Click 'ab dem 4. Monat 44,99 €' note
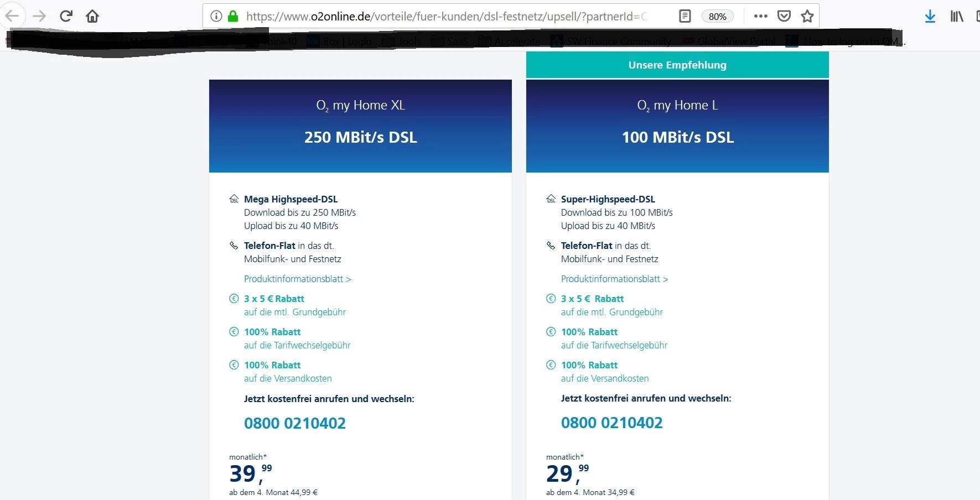 [273, 492]
